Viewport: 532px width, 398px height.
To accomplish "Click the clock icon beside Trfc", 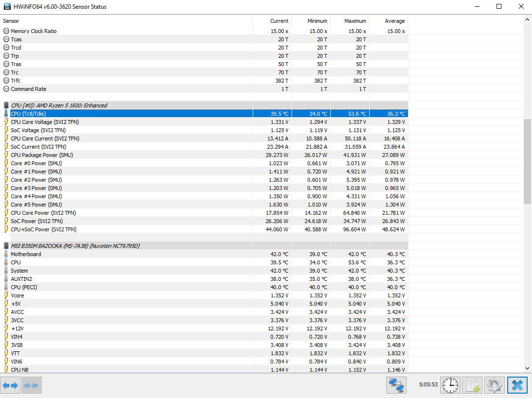I will point(6,80).
